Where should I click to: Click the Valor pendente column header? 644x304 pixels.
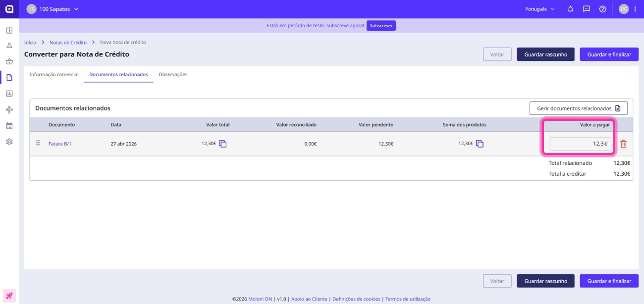376,125
